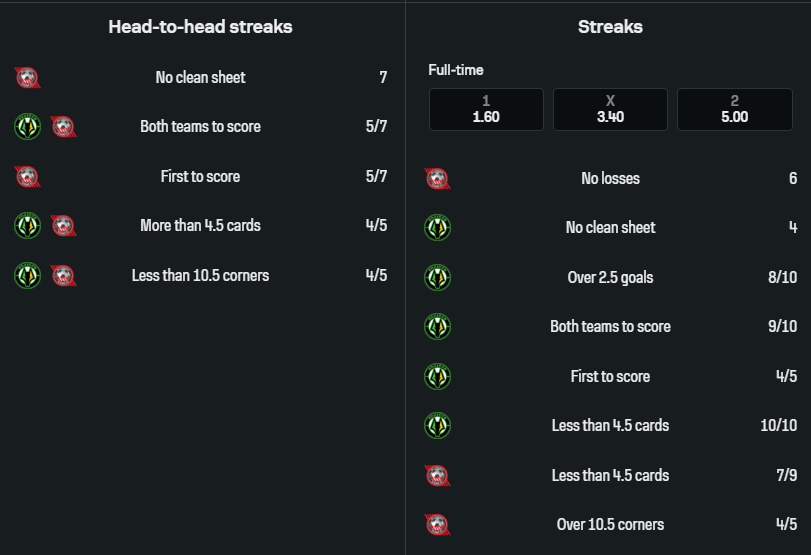Click the Full-time label above odds
This screenshot has height=555, width=811.
(456, 70)
